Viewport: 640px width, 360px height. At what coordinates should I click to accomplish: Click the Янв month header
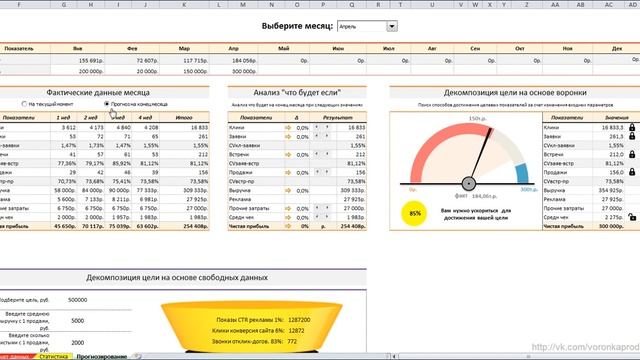click(x=78, y=48)
